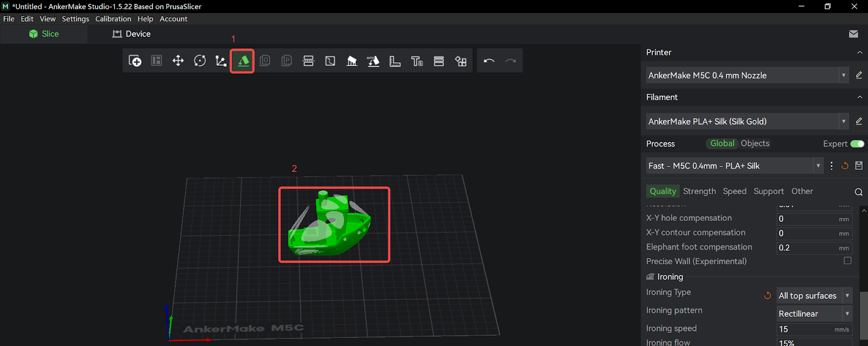
Task: Select the Speed settings tab
Action: [x=735, y=191]
